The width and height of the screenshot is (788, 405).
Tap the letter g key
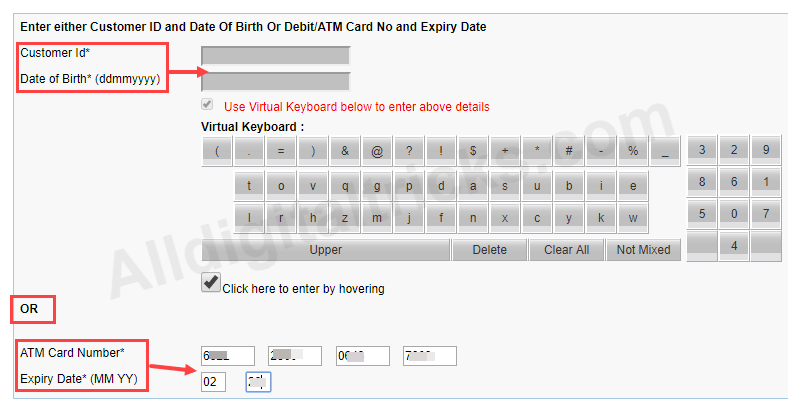[377, 186]
